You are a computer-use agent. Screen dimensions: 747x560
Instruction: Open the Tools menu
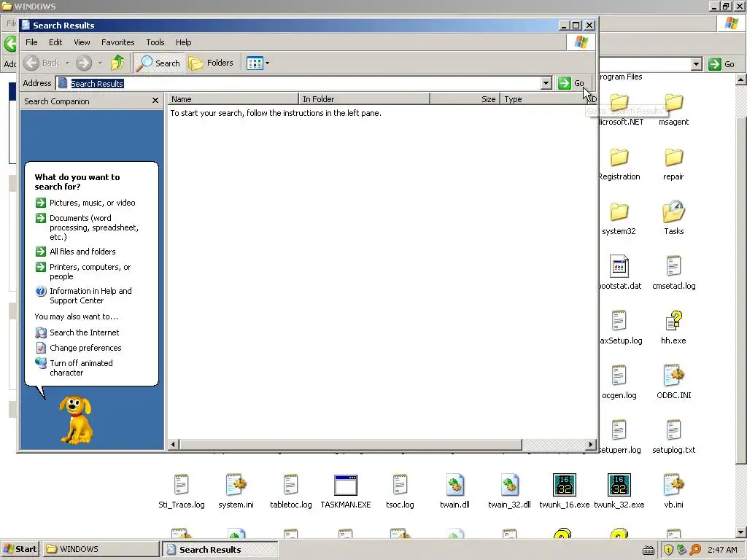pyautogui.click(x=155, y=42)
